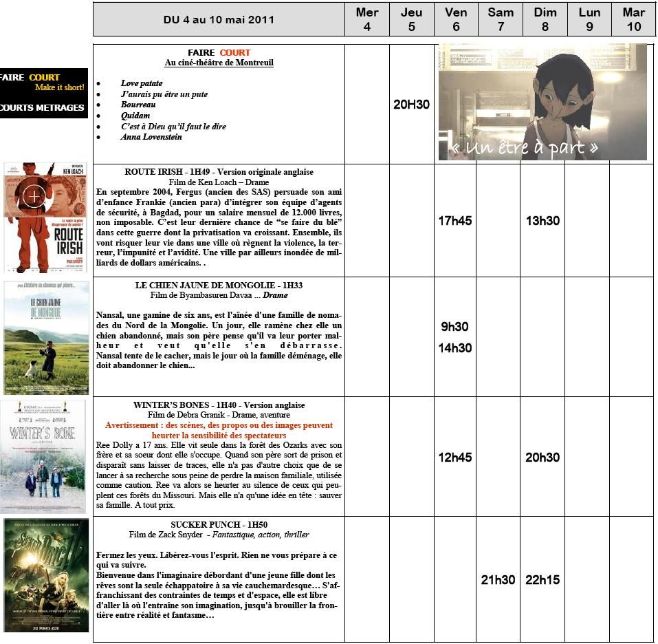Viewport: 658px width, 644px height.
Task: Click the 22h15 Sucker Punch showtime
Action: pyautogui.click(x=542, y=580)
